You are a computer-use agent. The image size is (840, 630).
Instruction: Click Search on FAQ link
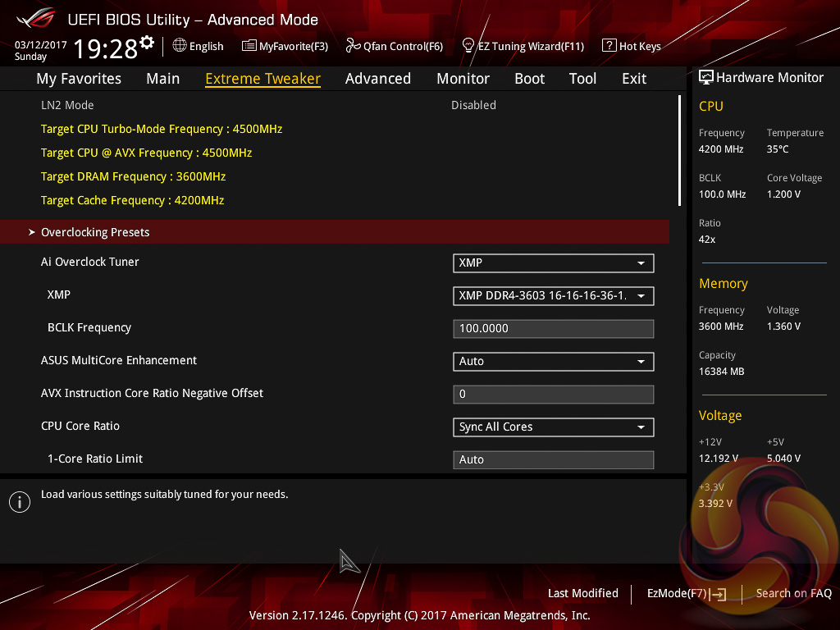pos(793,593)
